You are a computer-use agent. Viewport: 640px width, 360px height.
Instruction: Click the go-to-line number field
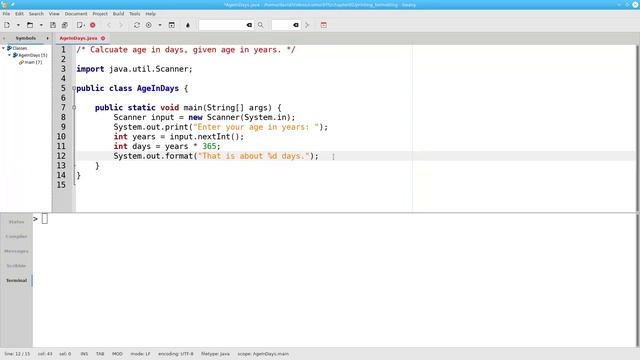tap(282, 25)
